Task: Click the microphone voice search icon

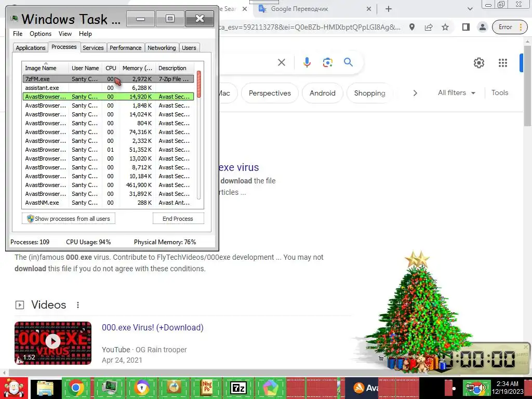Action: coord(307,62)
